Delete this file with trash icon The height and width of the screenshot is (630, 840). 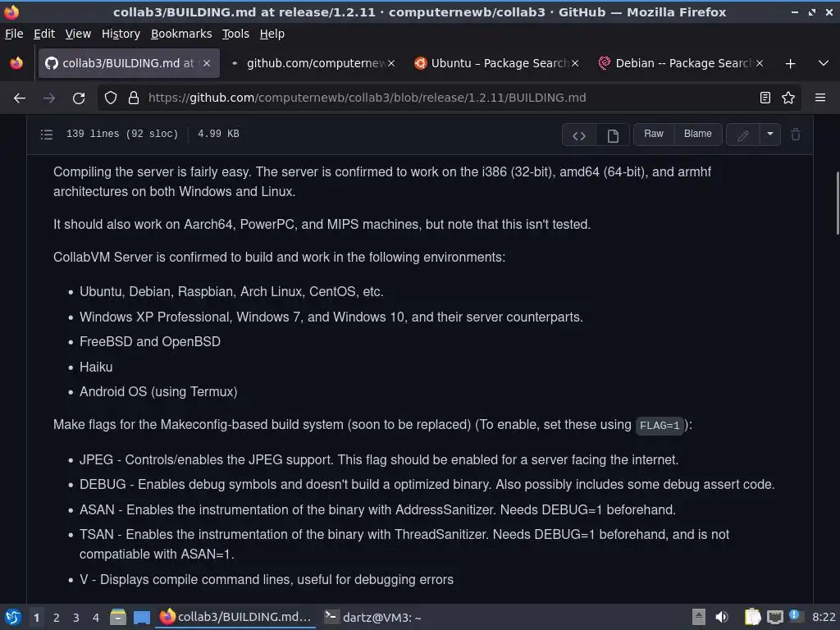[796, 135]
